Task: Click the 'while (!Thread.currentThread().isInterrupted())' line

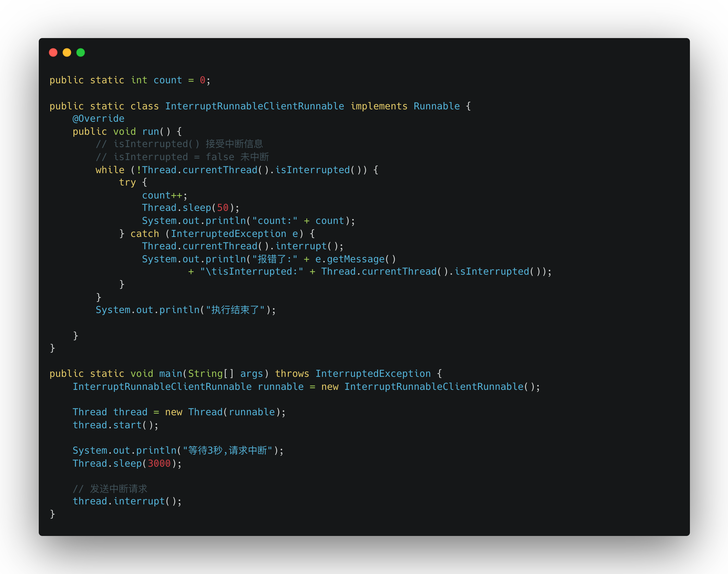Action: click(237, 170)
